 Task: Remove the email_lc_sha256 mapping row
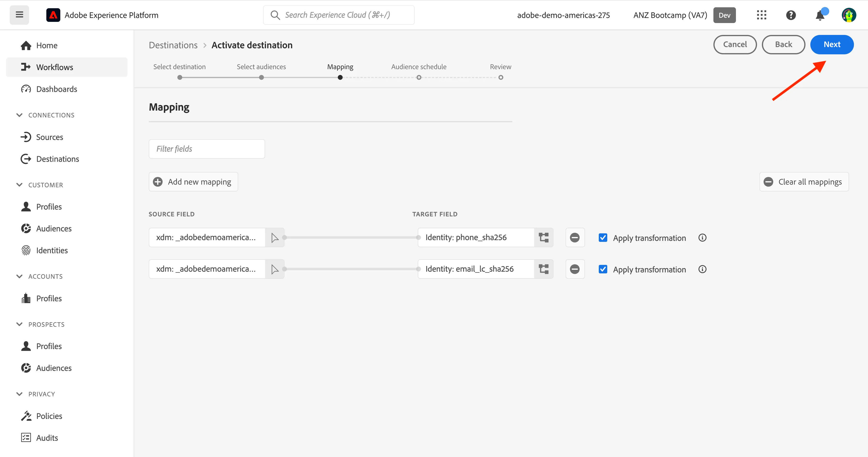point(575,269)
